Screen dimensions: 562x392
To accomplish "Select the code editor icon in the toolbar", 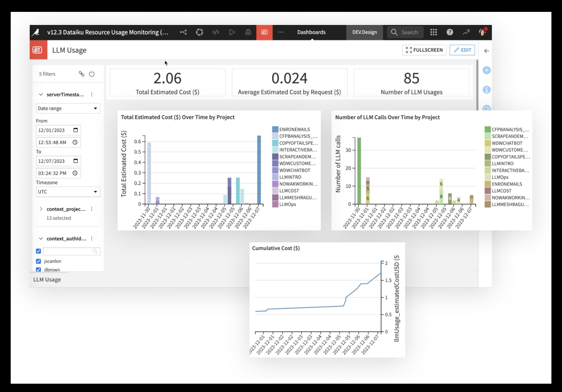I will click(216, 32).
